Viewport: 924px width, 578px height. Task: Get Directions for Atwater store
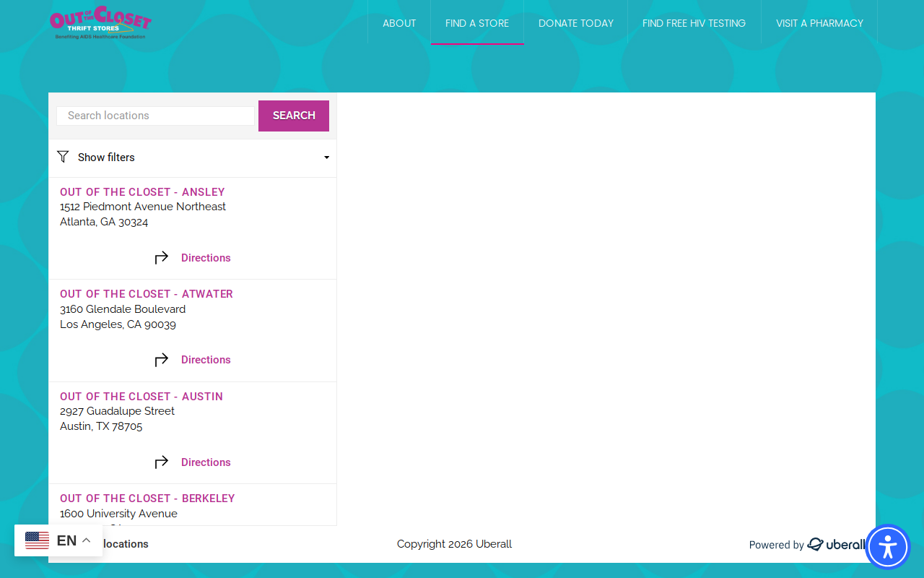click(x=206, y=360)
